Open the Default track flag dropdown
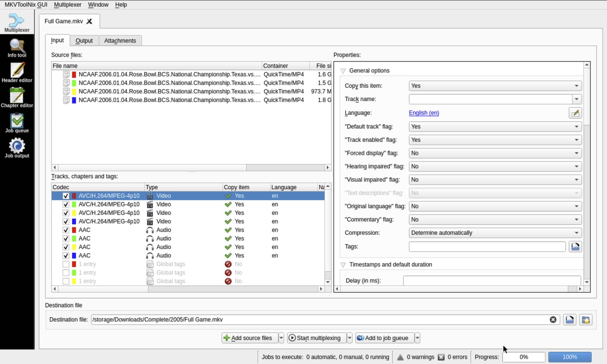The height and width of the screenshot is (364, 607). [495, 127]
